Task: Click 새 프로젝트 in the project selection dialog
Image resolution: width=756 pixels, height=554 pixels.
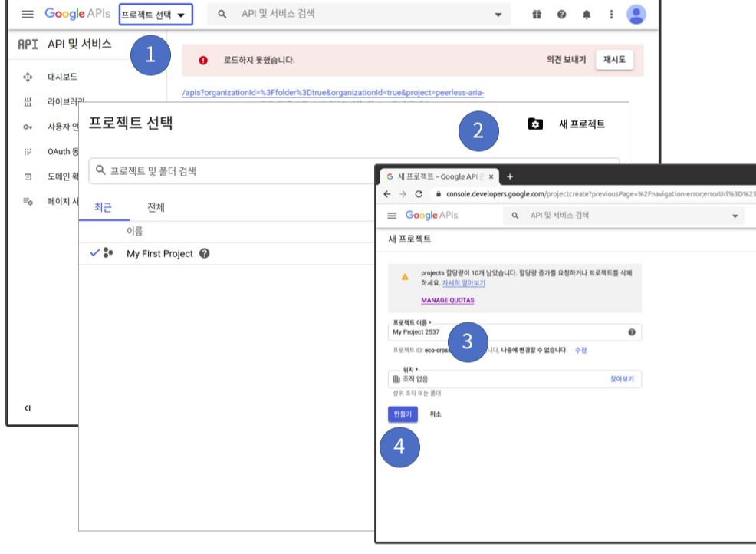Action: coord(581,124)
